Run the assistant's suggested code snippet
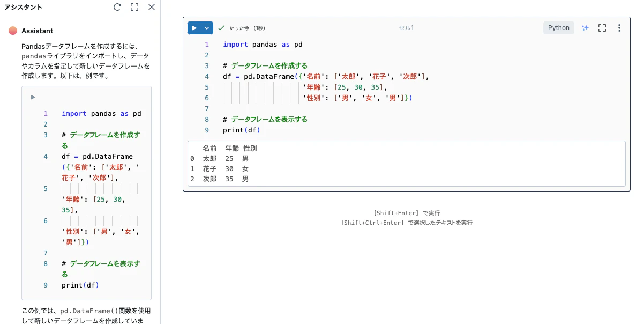 click(33, 97)
